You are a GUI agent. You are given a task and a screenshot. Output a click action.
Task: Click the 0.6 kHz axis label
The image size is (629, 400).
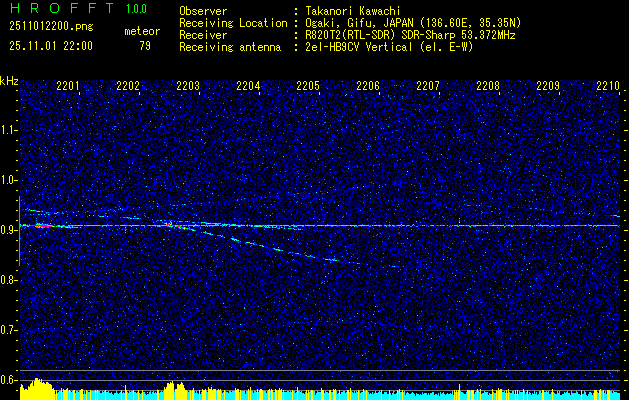(9, 380)
